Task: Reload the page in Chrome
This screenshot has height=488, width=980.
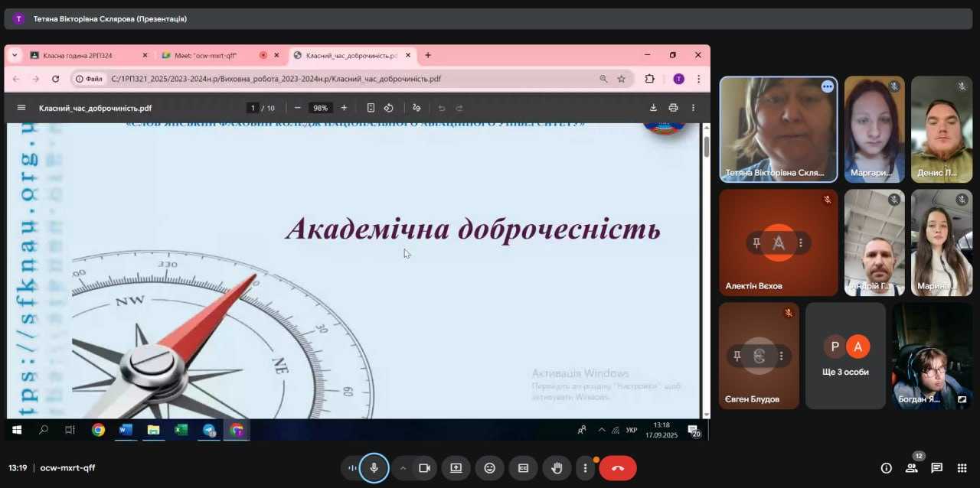Action: (55, 79)
